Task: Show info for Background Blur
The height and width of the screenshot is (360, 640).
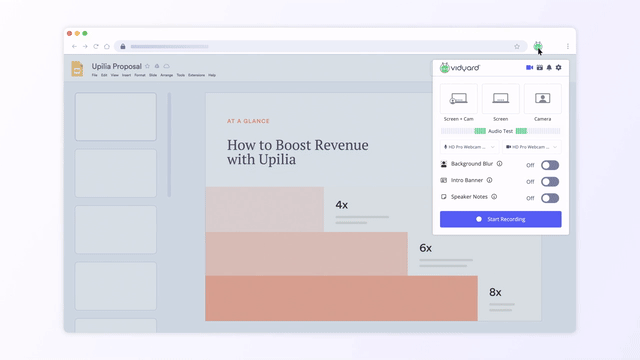Action: (x=499, y=164)
